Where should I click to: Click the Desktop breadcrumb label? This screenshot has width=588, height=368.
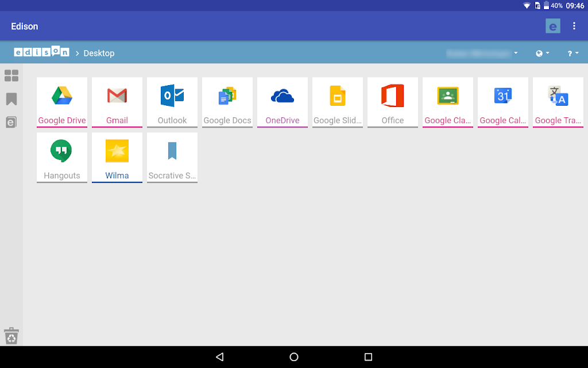[99, 53]
